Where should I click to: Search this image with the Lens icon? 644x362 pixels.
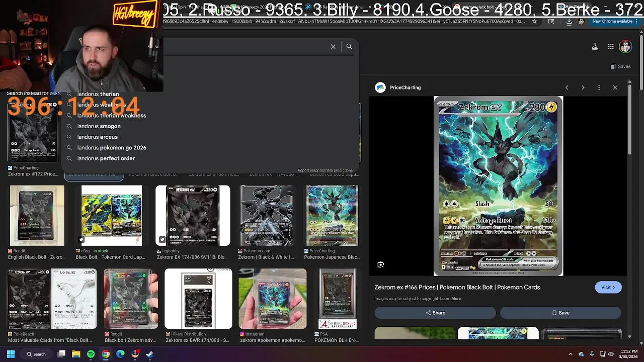tap(380, 264)
